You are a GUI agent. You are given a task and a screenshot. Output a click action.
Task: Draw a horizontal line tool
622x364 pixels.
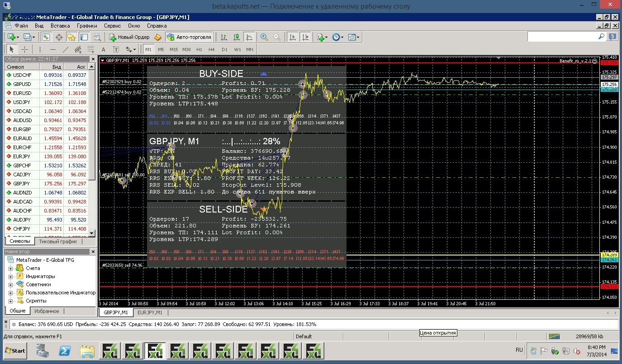tap(53, 49)
